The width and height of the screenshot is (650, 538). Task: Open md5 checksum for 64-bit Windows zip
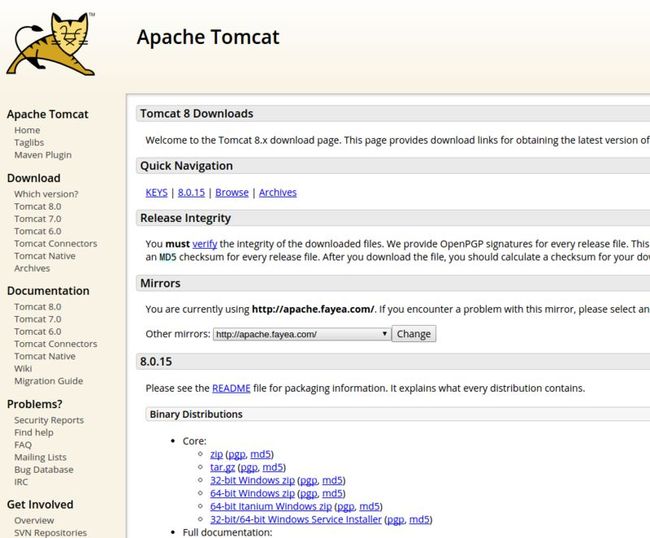332,493
